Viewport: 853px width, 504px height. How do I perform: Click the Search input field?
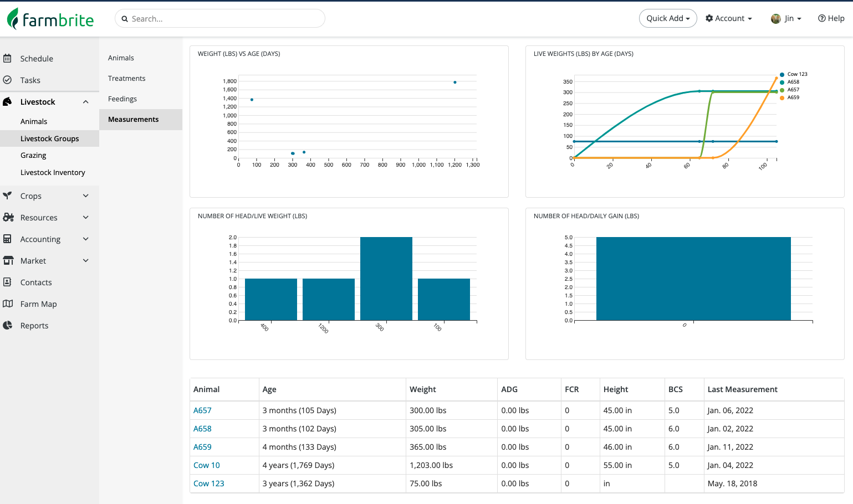(x=220, y=18)
